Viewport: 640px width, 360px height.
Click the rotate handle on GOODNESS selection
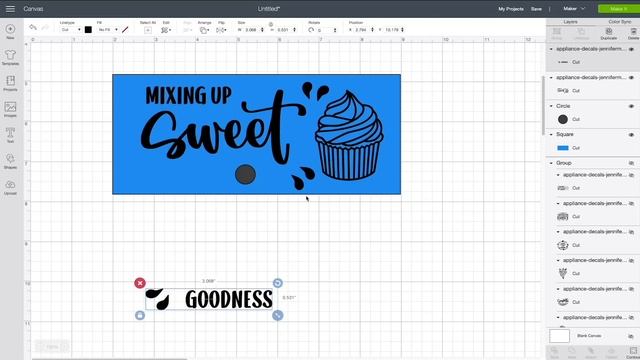click(278, 283)
